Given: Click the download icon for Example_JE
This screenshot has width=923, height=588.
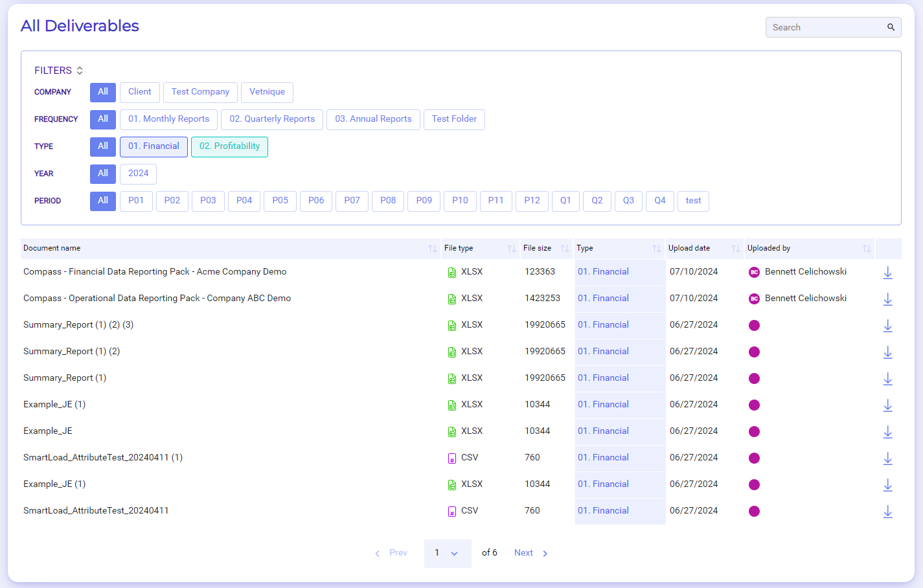Looking at the screenshot, I should 887,432.
